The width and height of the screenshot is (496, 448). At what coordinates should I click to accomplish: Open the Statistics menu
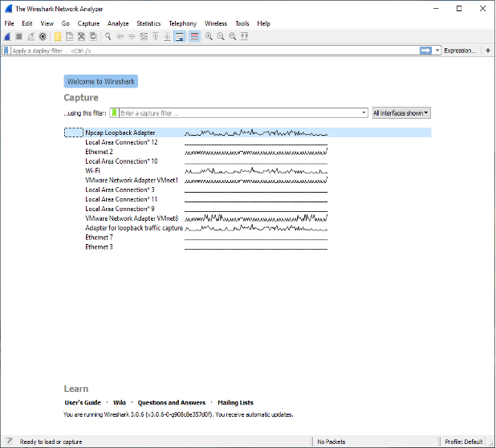coord(148,23)
